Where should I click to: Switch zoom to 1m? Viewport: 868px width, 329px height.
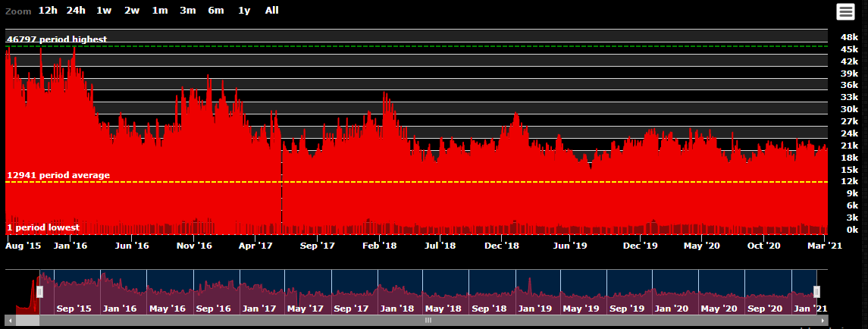click(160, 11)
